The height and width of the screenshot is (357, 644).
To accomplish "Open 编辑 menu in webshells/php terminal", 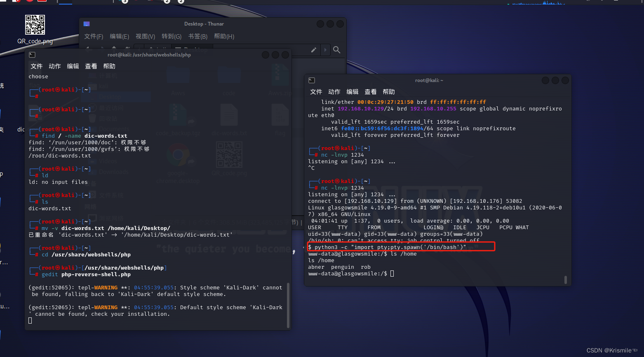I will point(73,66).
